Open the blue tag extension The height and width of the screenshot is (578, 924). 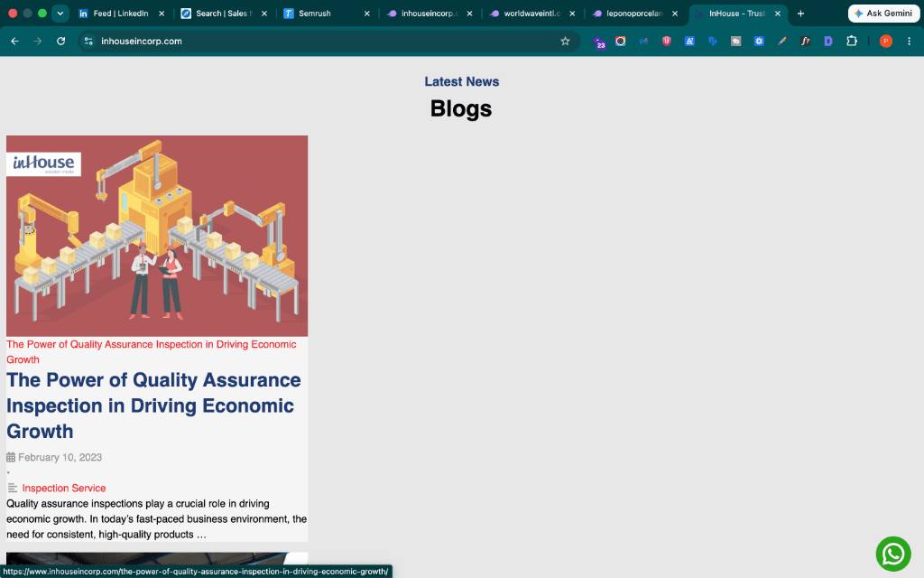(x=713, y=42)
